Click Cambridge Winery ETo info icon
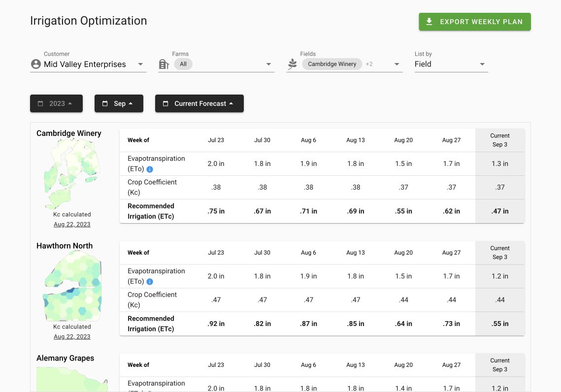 (x=150, y=169)
